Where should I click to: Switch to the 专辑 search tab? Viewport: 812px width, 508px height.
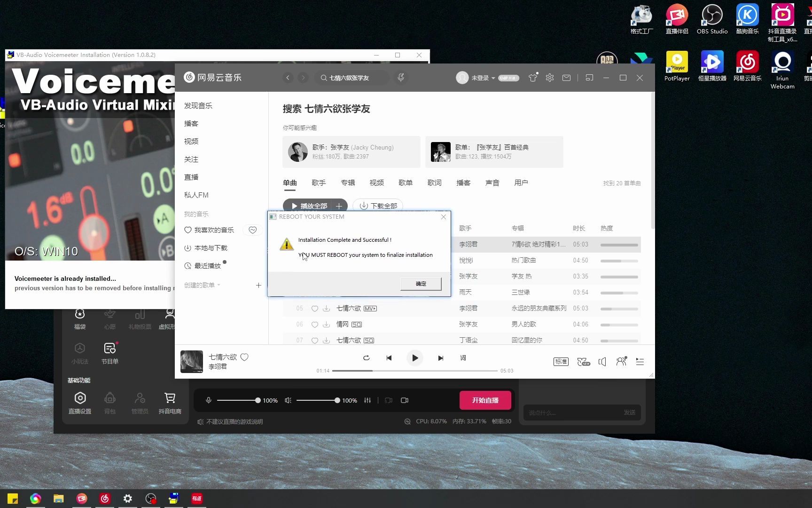[x=348, y=183]
